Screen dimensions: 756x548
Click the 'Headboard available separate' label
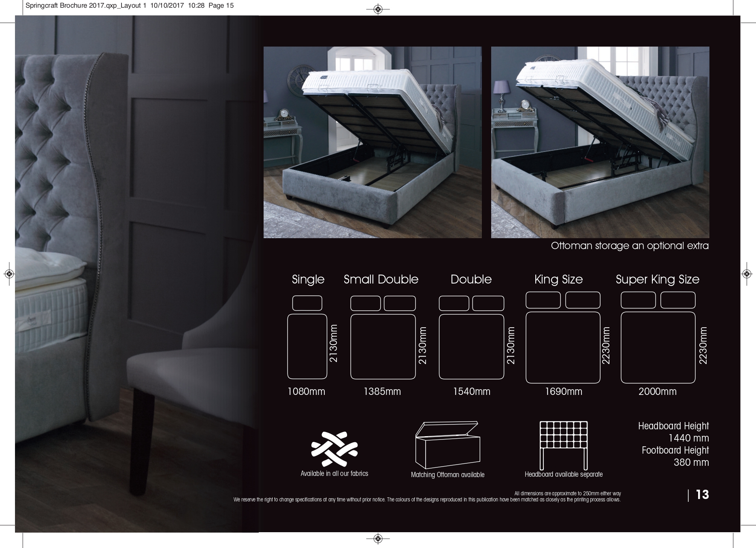(x=563, y=474)
